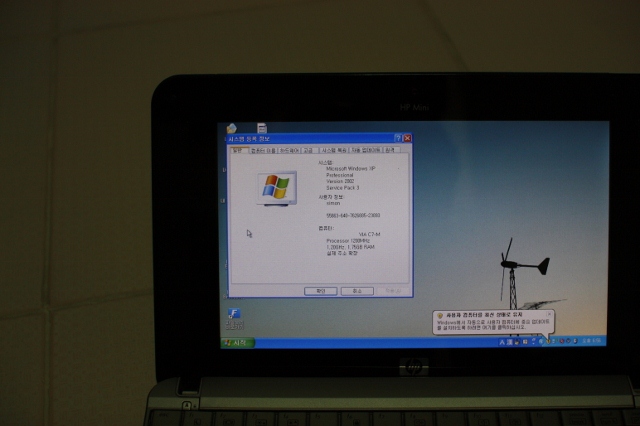Switch to the 컴퓨터 이름 tab
The height and width of the screenshot is (426, 640).
tap(263, 150)
